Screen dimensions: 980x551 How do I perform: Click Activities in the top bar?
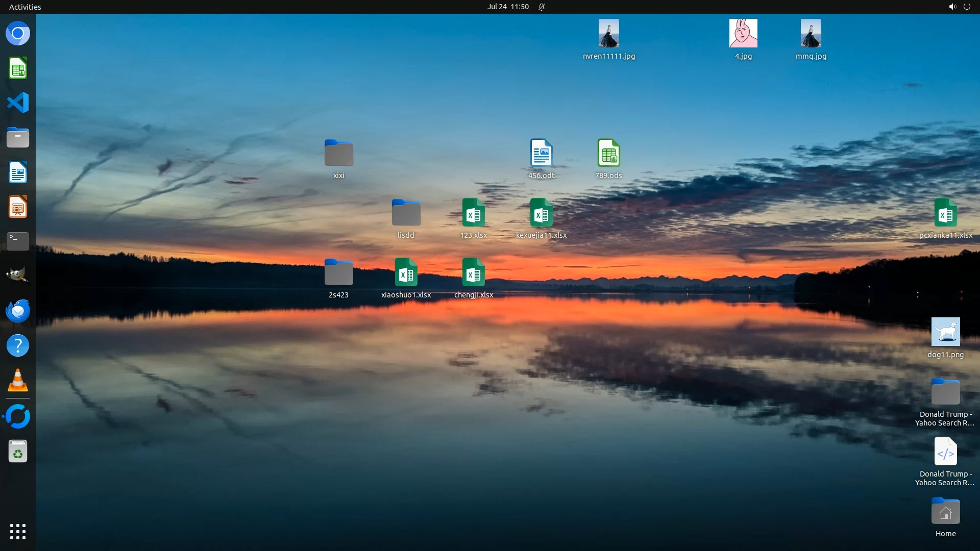coord(25,7)
